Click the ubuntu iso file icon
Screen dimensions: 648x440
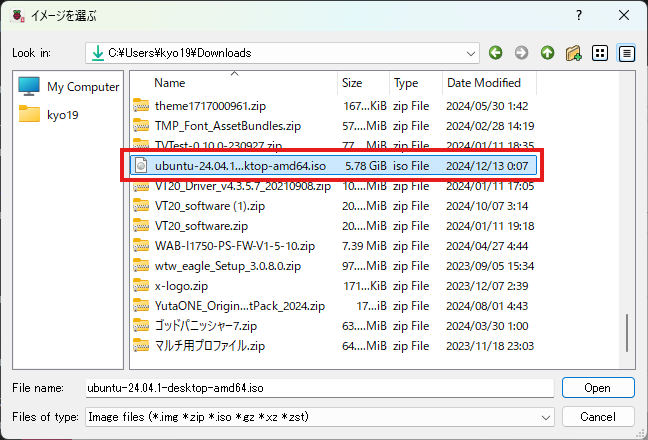141,166
